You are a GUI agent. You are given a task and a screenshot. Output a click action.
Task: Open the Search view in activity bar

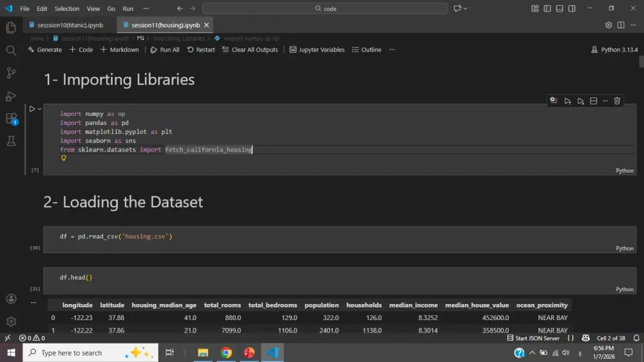(11, 50)
